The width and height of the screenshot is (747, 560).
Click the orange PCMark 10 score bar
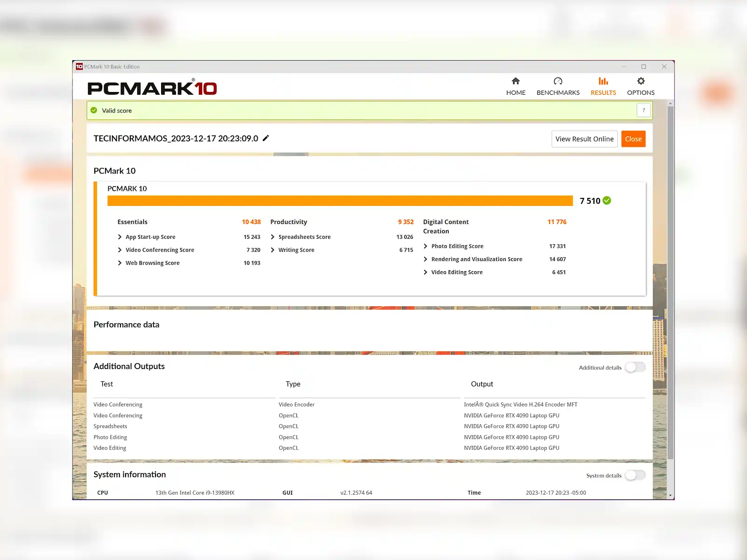tap(339, 201)
